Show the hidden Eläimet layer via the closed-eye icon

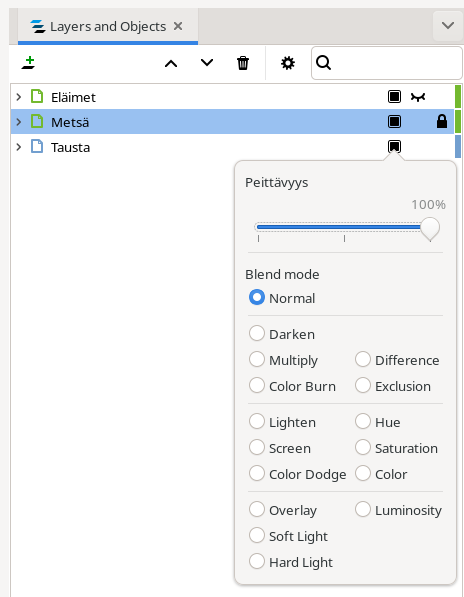point(418,97)
